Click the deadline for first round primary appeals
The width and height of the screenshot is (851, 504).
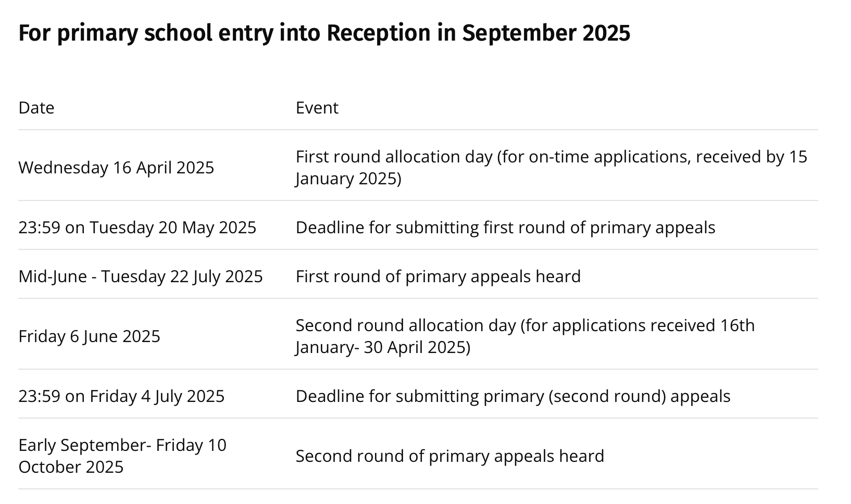click(x=505, y=228)
